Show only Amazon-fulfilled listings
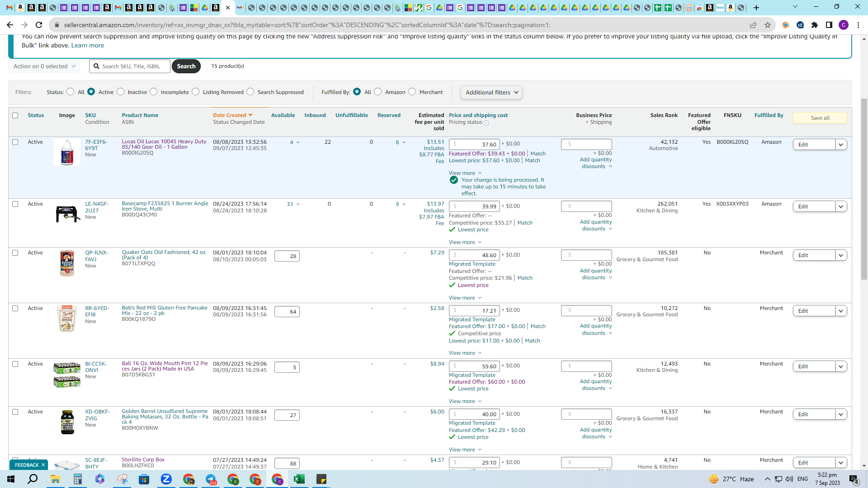The image size is (868, 488). [378, 92]
